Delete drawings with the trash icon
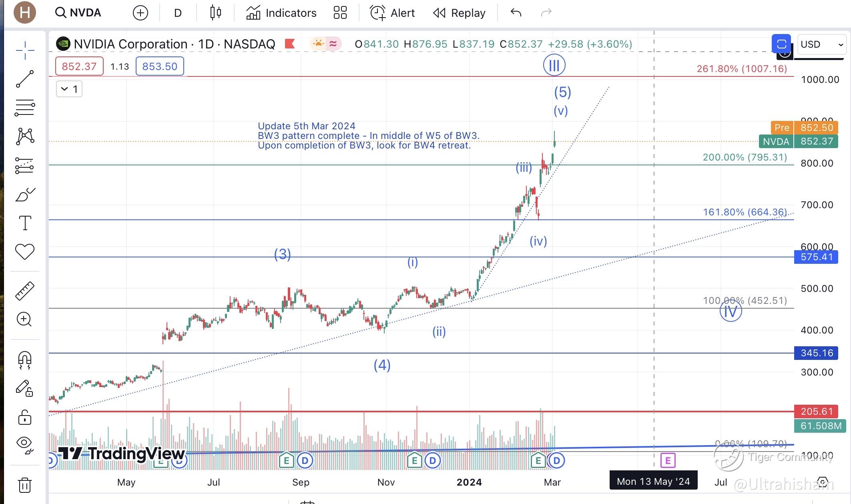851x504 pixels. coord(25,485)
